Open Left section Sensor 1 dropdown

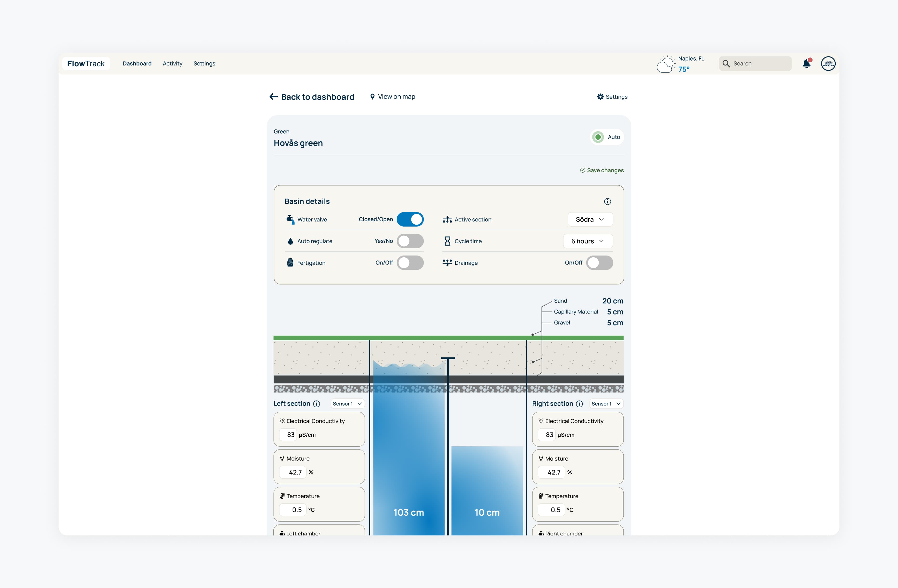point(347,404)
